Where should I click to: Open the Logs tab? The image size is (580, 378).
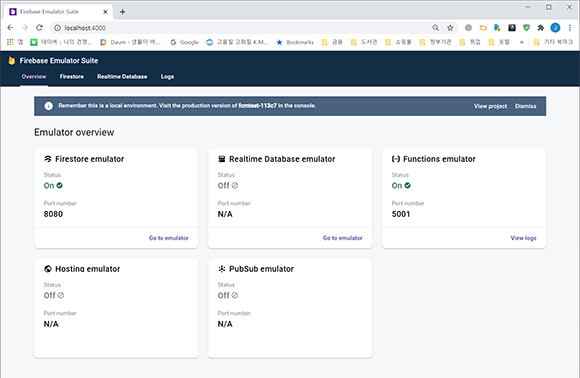(167, 77)
